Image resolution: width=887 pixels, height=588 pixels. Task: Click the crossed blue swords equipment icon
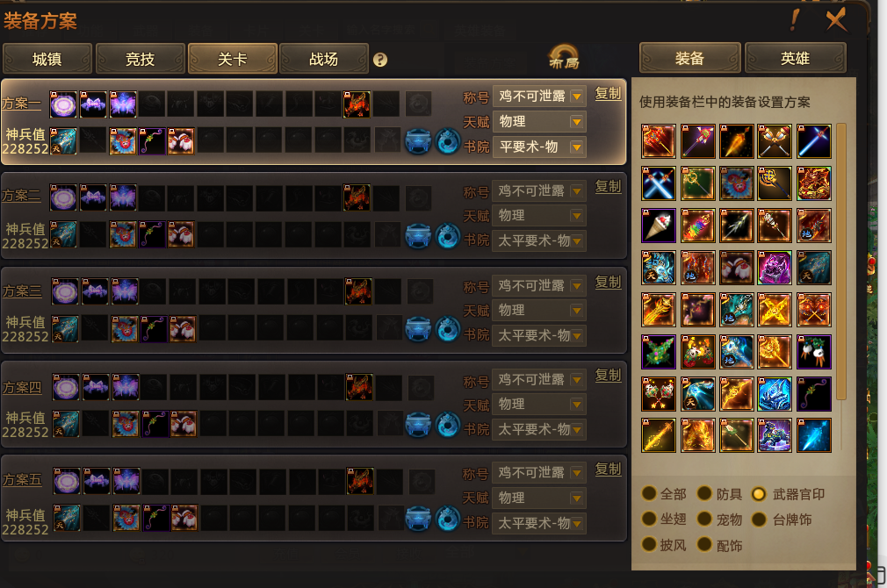(659, 183)
